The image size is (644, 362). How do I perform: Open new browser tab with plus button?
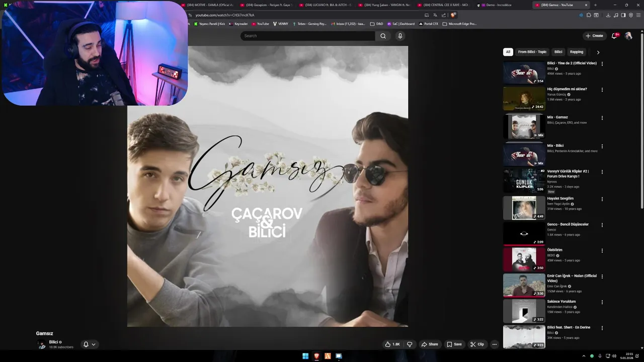point(595,5)
